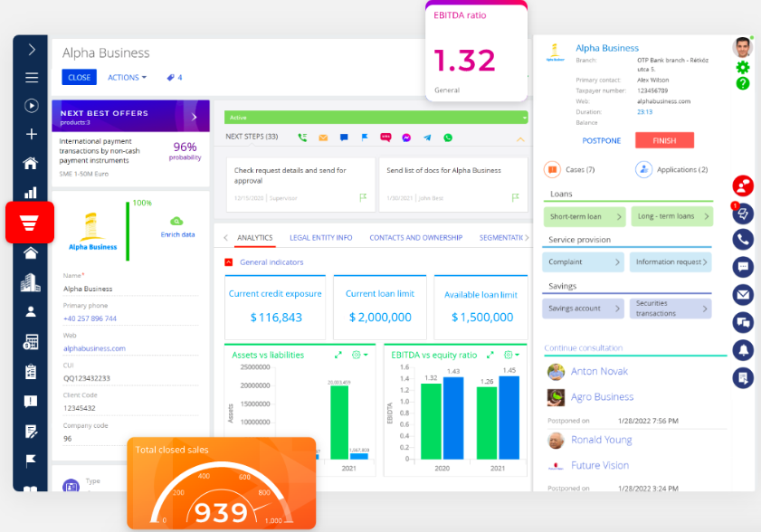Collapse the Next Steps section with the chevron
Viewport: 761px width, 532px height.
(520, 140)
